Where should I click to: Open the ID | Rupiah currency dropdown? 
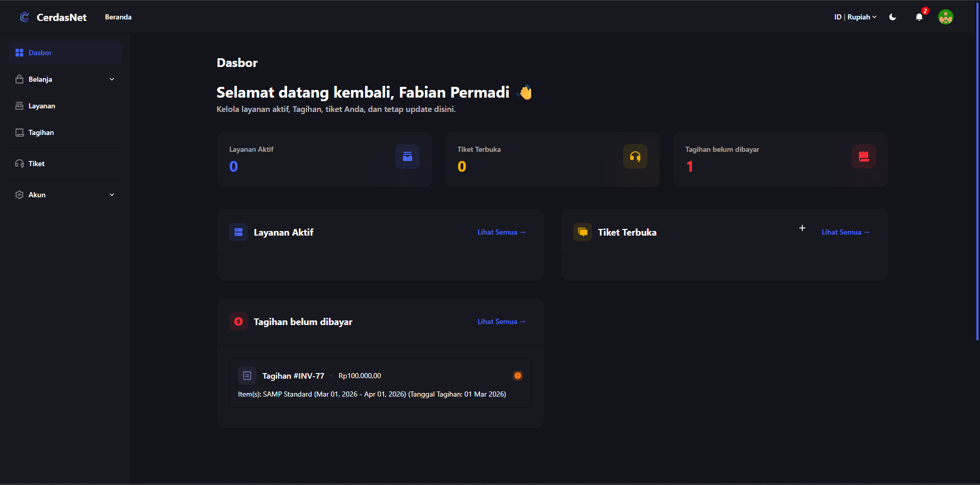pyautogui.click(x=855, y=17)
